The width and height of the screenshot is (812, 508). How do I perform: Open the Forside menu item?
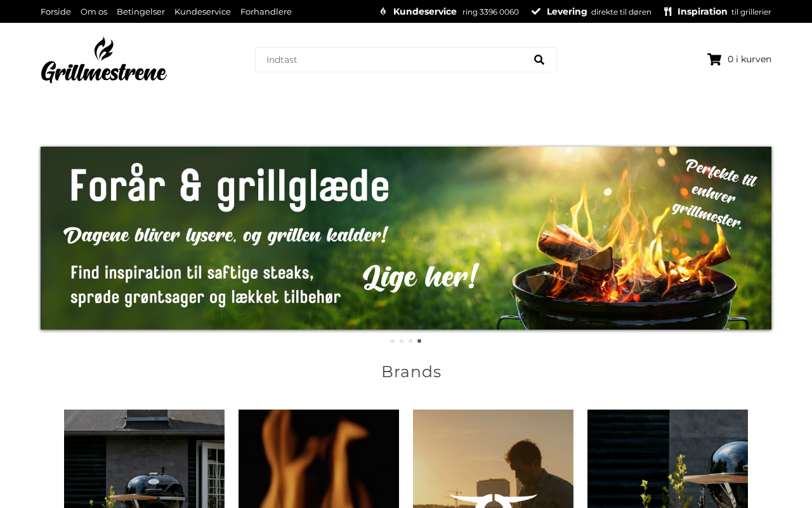(x=56, y=11)
